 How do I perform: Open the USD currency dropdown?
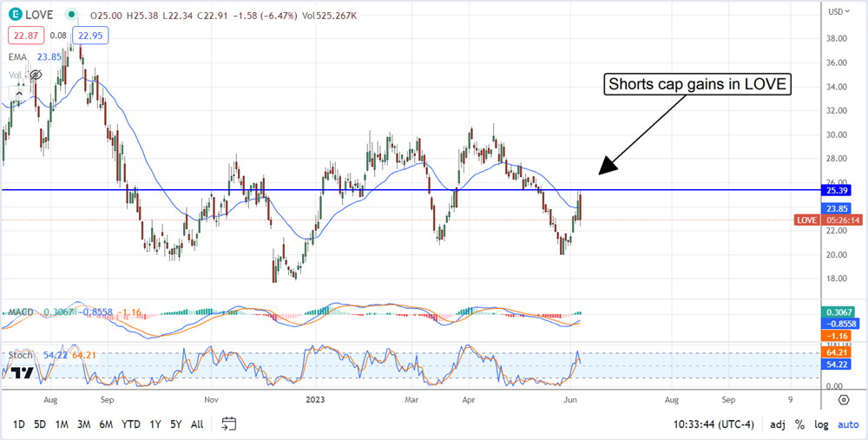tap(838, 11)
